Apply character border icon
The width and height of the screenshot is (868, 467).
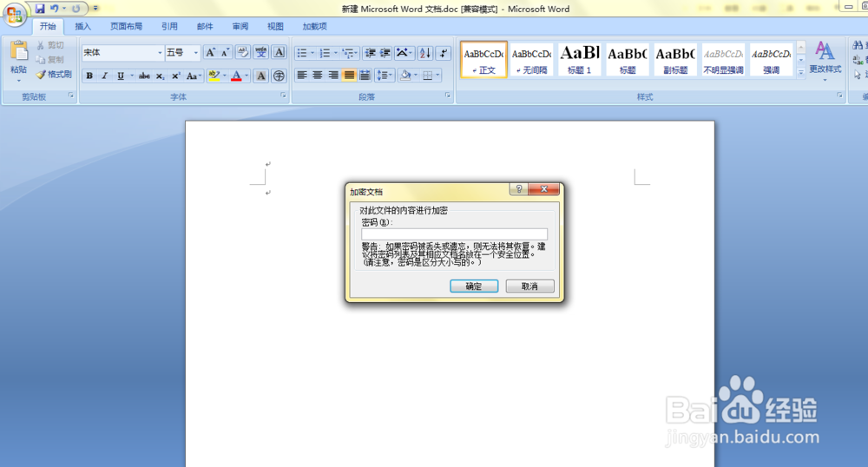[x=279, y=53]
